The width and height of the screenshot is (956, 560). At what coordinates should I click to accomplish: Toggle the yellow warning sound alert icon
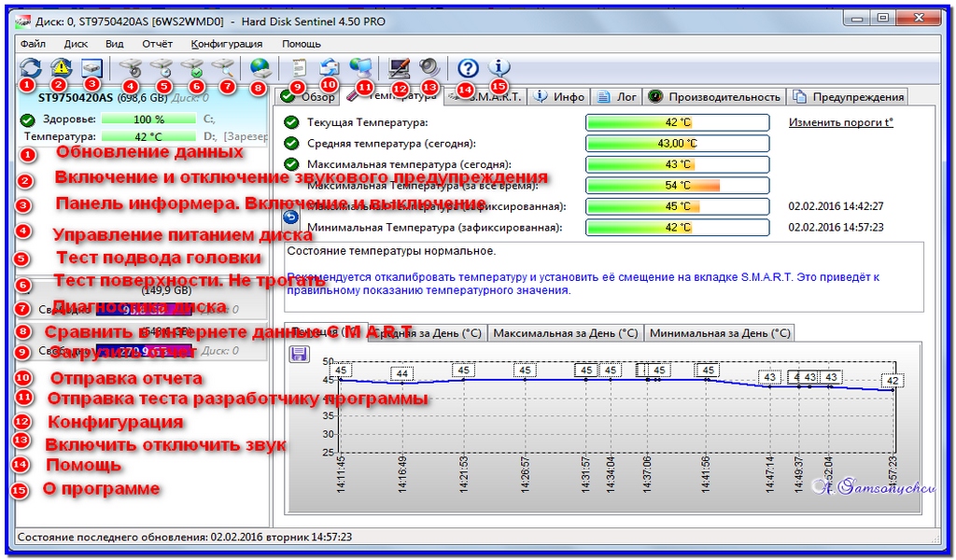61,67
